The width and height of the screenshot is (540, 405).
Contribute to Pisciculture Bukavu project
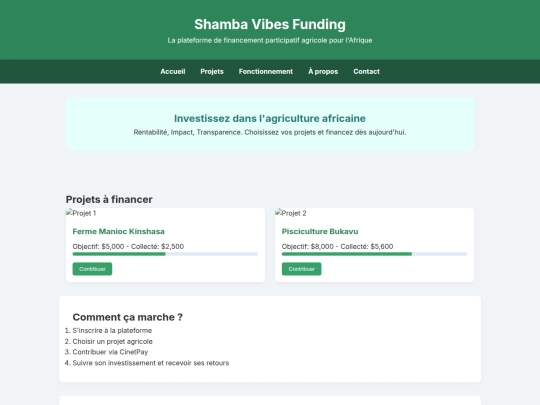(301, 269)
